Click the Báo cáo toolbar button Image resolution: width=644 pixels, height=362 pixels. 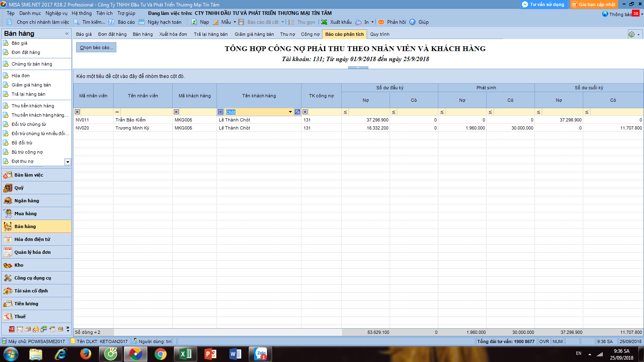pyautogui.click(x=122, y=22)
